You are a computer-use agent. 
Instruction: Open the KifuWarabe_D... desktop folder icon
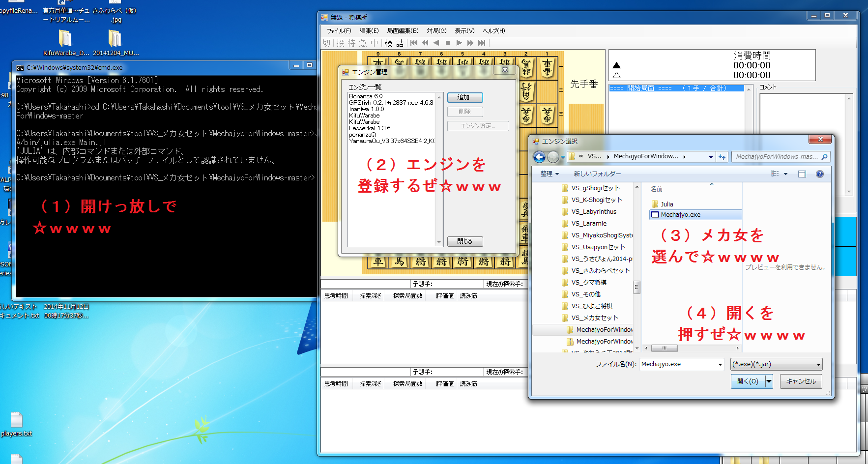pyautogui.click(x=66, y=42)
